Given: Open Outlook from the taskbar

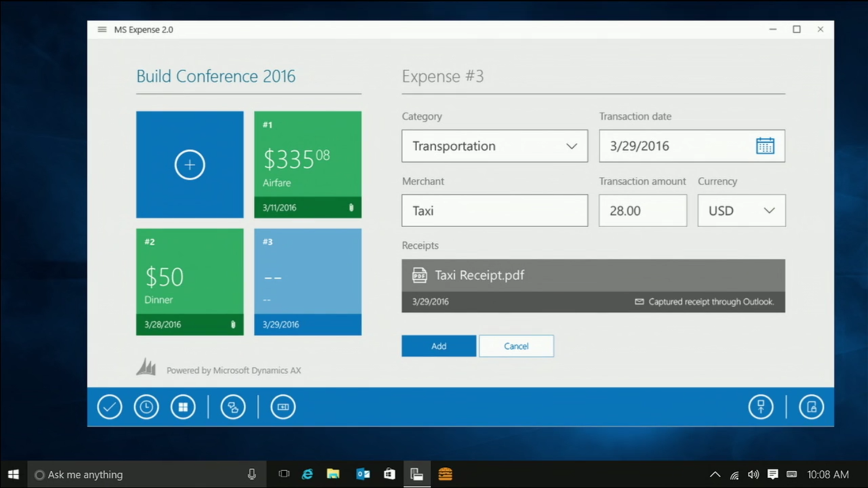Looking at the screenshot, I should (363, 474).
